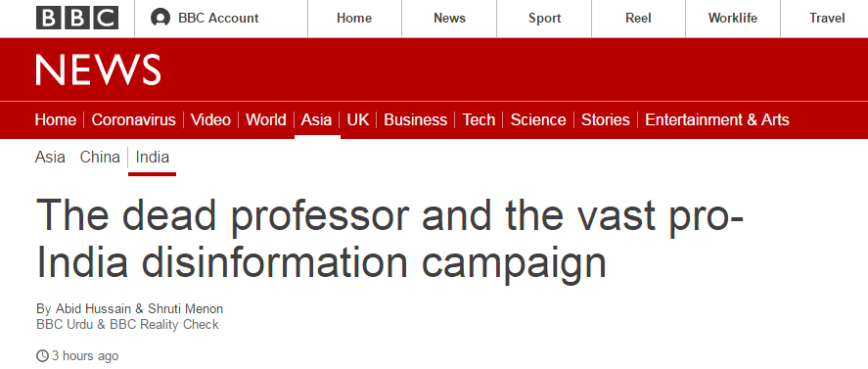Click the India sub-section link
This screenshot has height=369, width=868.
click(153, 158)
